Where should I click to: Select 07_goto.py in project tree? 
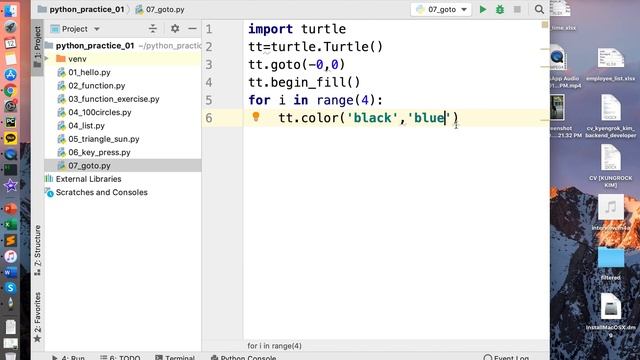89,166
